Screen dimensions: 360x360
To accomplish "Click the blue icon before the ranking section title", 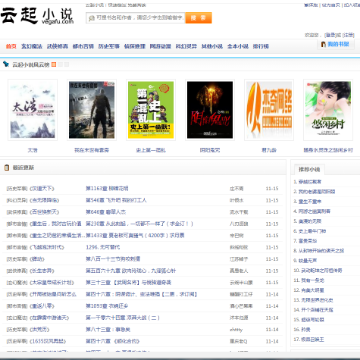I will coord(6,64).
